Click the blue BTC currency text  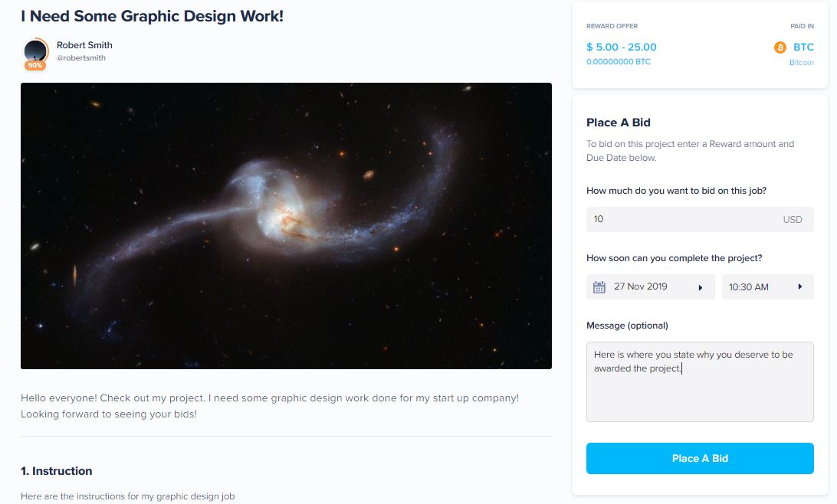coord(803,47)
